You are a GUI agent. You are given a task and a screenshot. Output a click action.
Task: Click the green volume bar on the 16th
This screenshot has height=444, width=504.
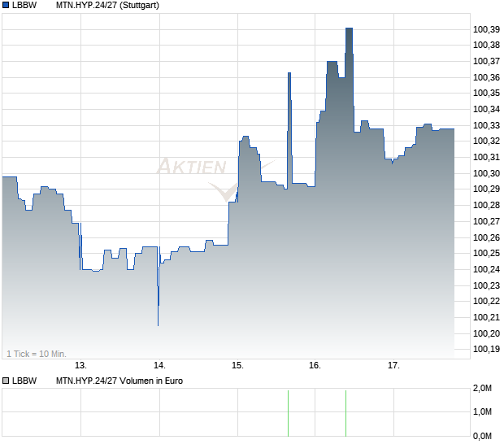point(345,413)
